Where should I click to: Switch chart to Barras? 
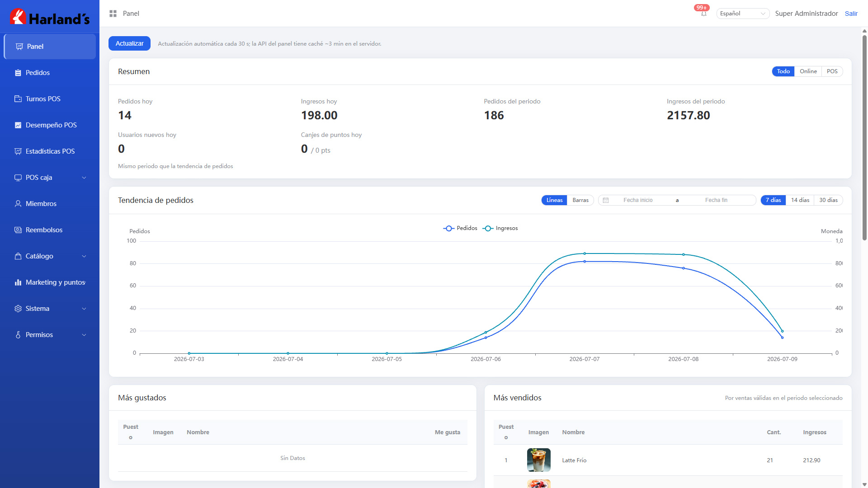(580, 200)
